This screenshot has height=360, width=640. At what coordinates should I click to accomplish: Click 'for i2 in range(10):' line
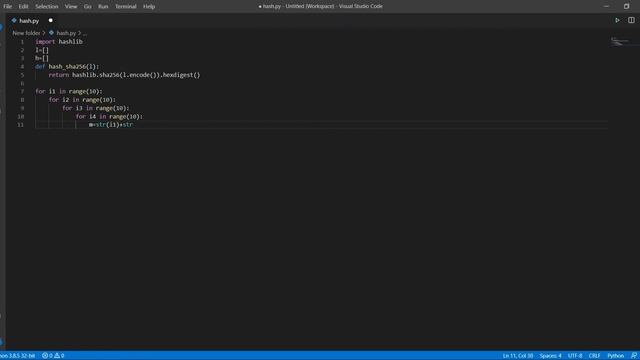click(82, 100)
